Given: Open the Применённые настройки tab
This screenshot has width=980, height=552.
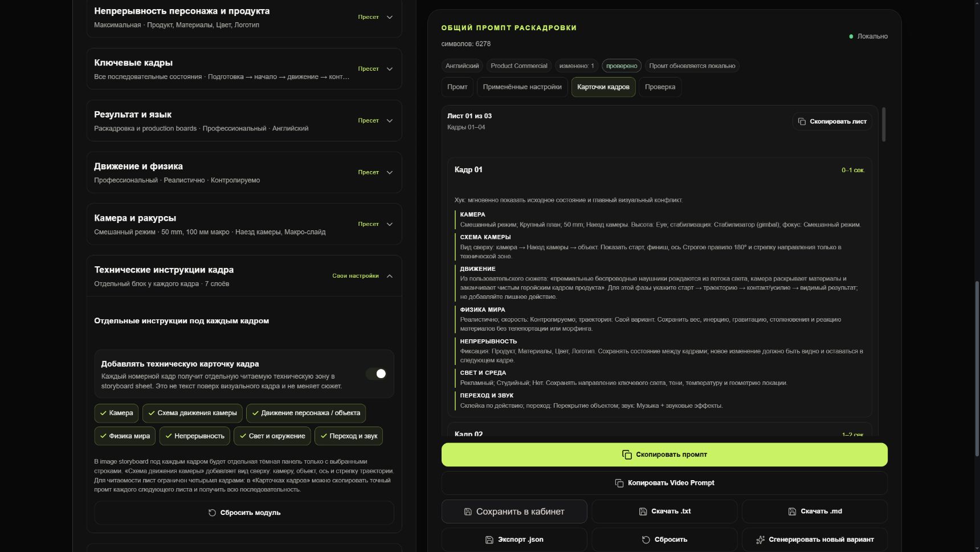Looking at the screenshot, I should [x=522, y=87].
